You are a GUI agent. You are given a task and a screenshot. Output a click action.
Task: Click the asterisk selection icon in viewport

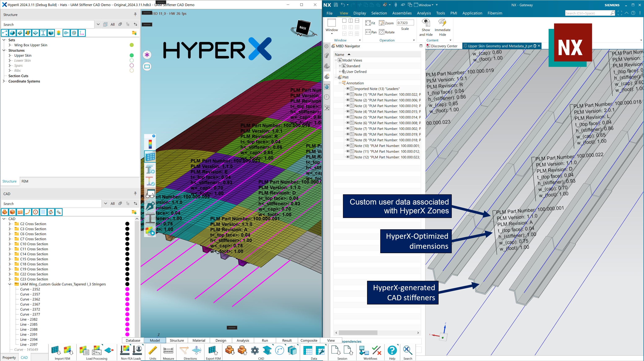click(x=147, y=55)
